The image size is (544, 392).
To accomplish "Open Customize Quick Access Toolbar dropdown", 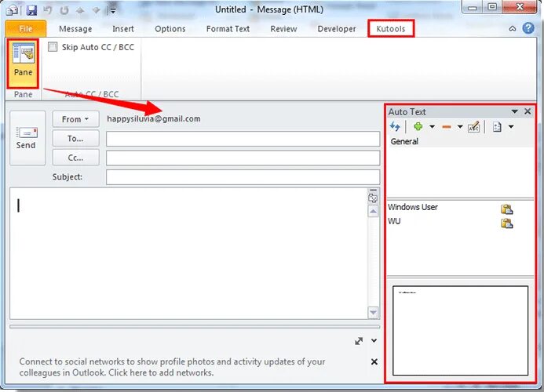I will (113, 11).
